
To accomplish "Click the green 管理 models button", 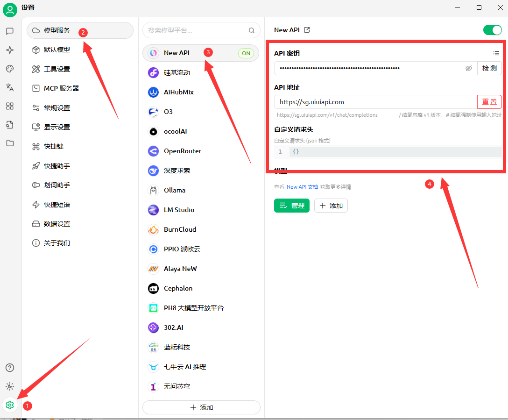I will 291,206.
